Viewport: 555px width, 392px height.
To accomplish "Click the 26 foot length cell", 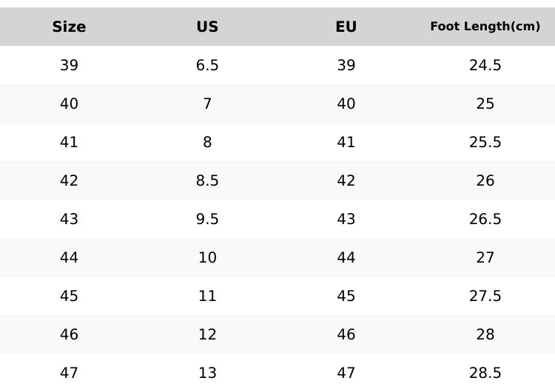I will (x=485, y=180).
